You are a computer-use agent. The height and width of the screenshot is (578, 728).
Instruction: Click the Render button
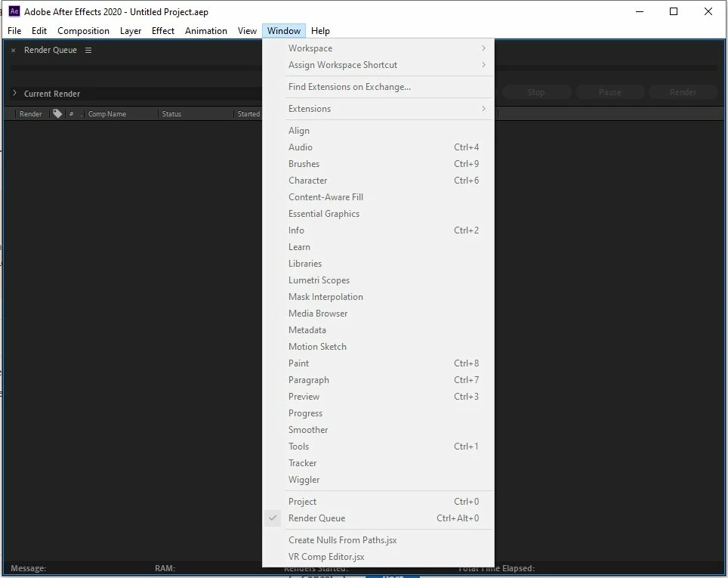tap(683, 92)
